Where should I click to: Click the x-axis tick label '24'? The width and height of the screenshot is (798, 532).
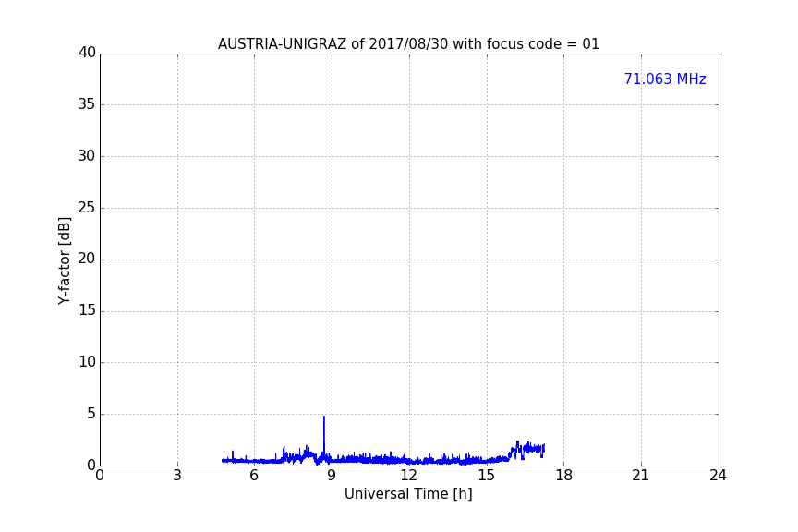(x=718, y=476)
